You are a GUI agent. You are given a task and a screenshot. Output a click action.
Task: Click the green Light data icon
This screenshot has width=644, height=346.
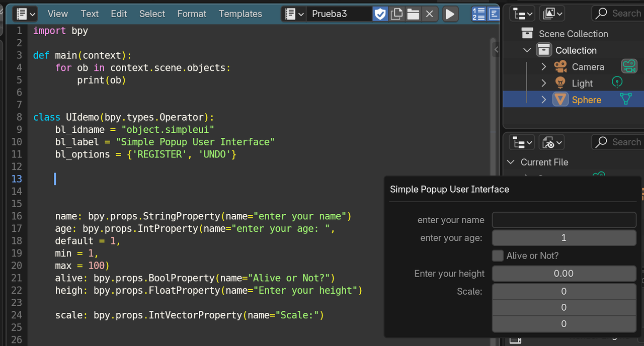click(617, 82)
